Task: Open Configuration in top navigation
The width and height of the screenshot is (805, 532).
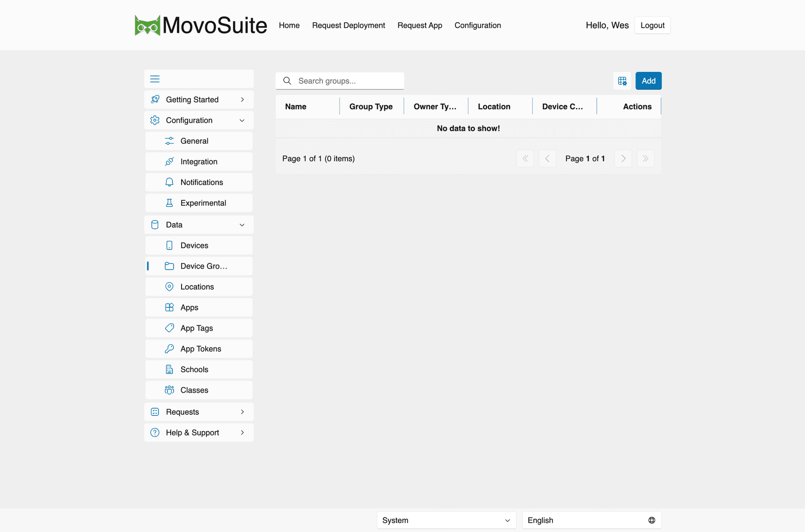Action: [x=478, y=25]
